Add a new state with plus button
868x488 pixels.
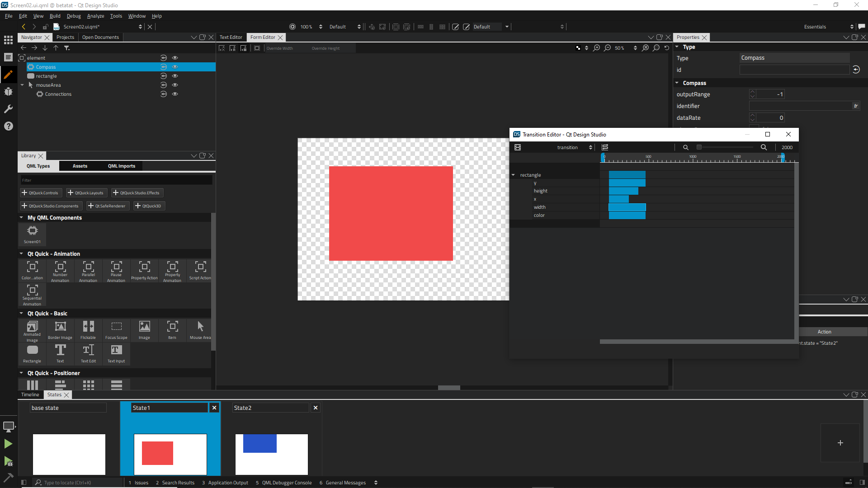[840, 443]
